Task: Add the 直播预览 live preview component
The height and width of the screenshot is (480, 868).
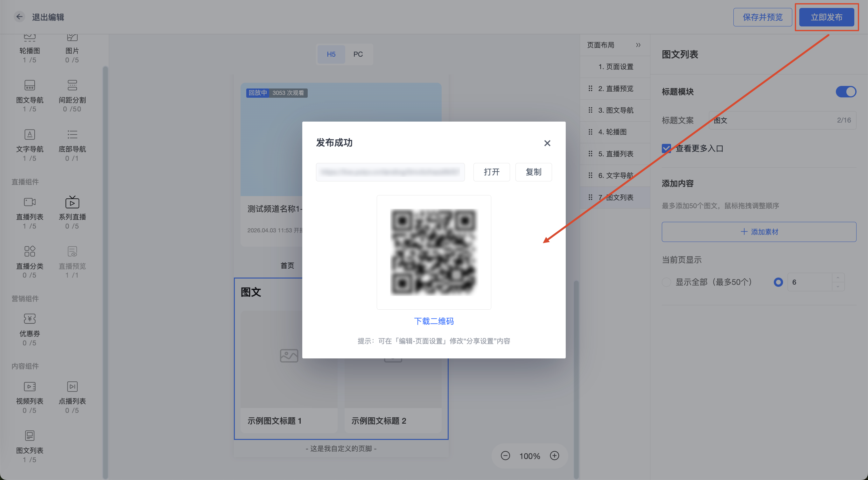Action: click(x=72, y=262)
